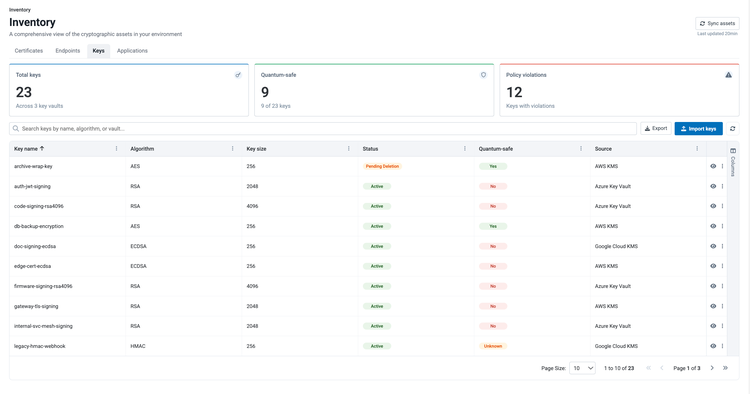Sort by Algorithm column header

pos(142,149)
